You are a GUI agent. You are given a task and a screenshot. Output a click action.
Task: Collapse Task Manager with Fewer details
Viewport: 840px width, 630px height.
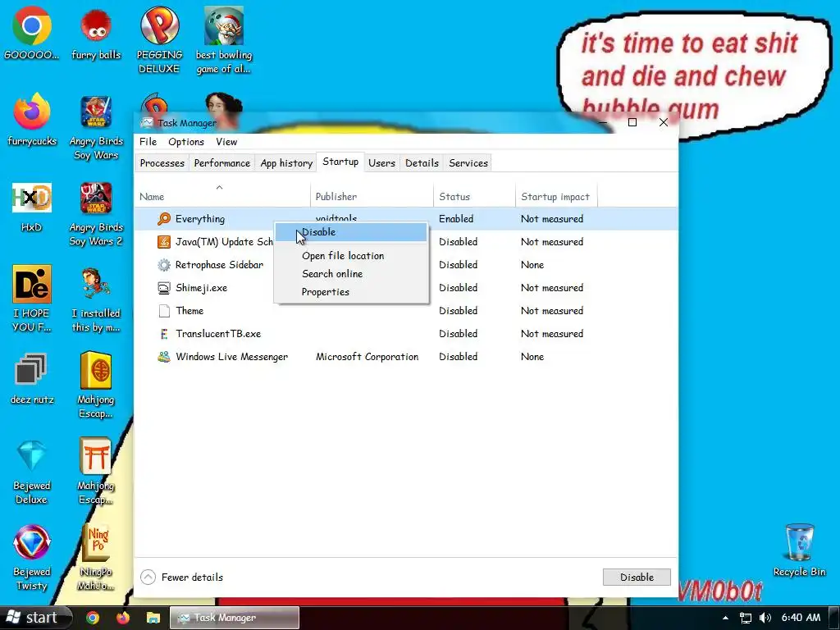point(181,577)
